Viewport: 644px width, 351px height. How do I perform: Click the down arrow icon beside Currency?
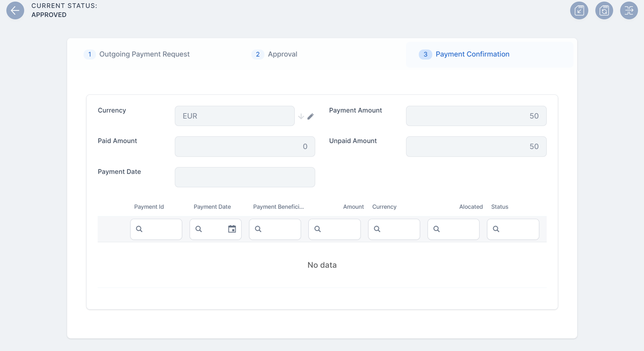click(301, 116)
